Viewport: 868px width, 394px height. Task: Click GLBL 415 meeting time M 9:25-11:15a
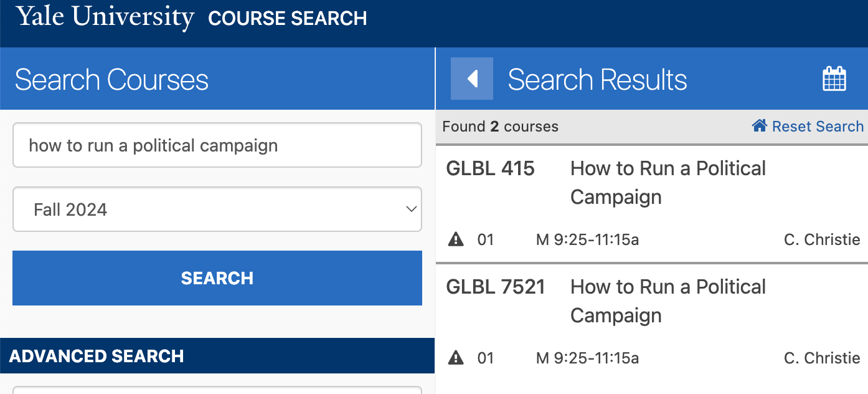587,239
